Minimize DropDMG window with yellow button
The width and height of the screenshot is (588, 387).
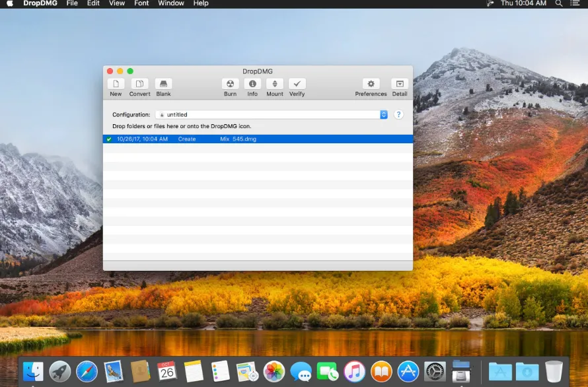click(x=120, y=71)
